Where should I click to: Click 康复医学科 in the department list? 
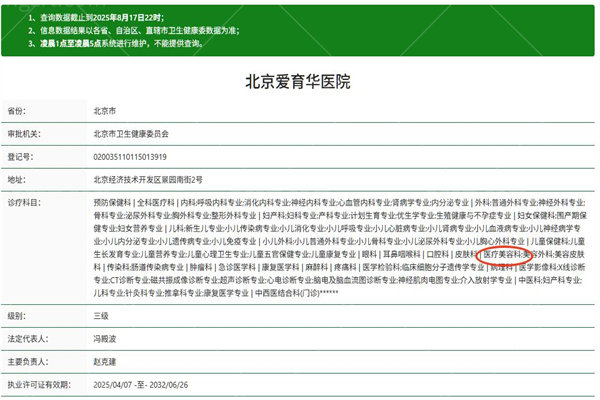coord(280,267)
